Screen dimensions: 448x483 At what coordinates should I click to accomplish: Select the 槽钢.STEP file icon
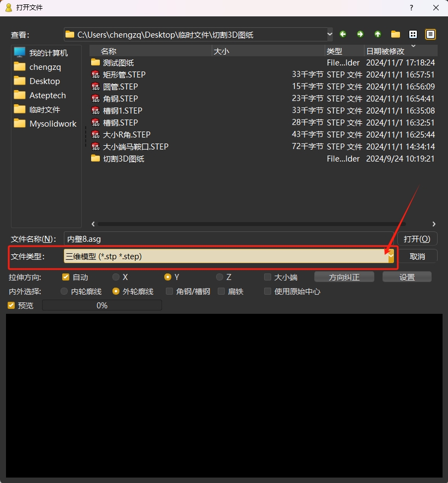[95, 123]
